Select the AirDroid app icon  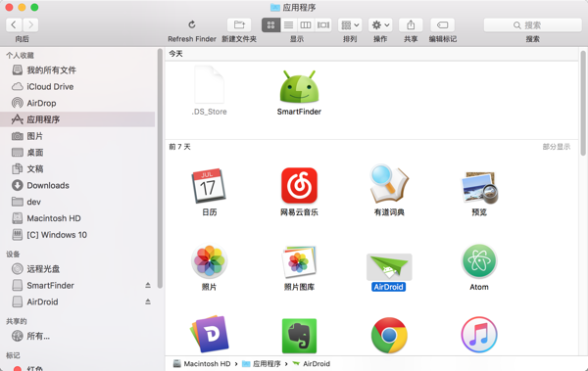(389, 267)
